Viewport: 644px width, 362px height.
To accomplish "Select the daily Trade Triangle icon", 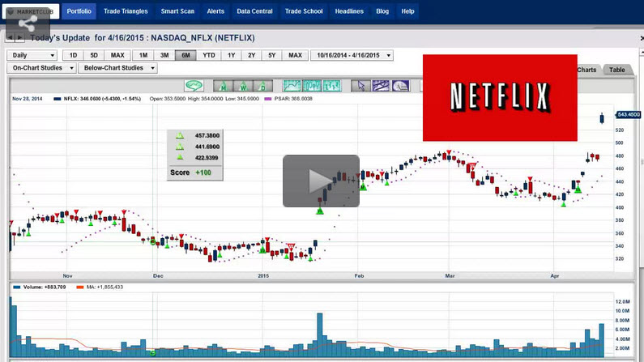I will click(x=261, y=86).
